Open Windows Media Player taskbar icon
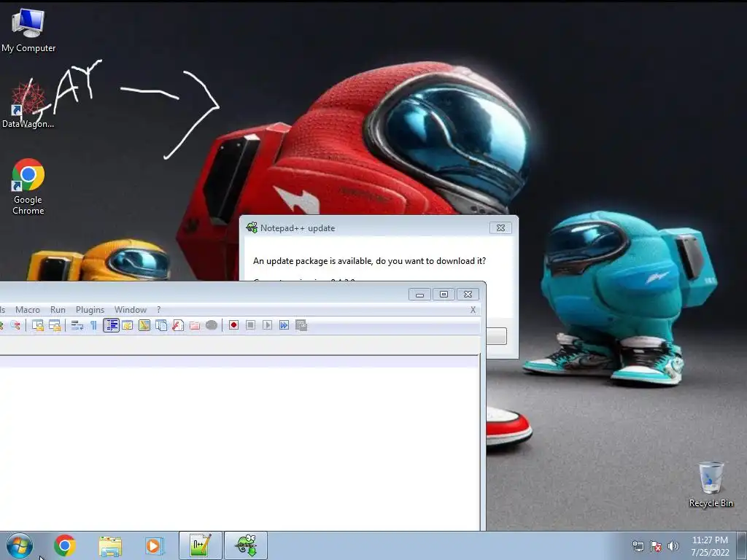Image resolution: width=747 pixels, height=560 pixels. (155, 545)
